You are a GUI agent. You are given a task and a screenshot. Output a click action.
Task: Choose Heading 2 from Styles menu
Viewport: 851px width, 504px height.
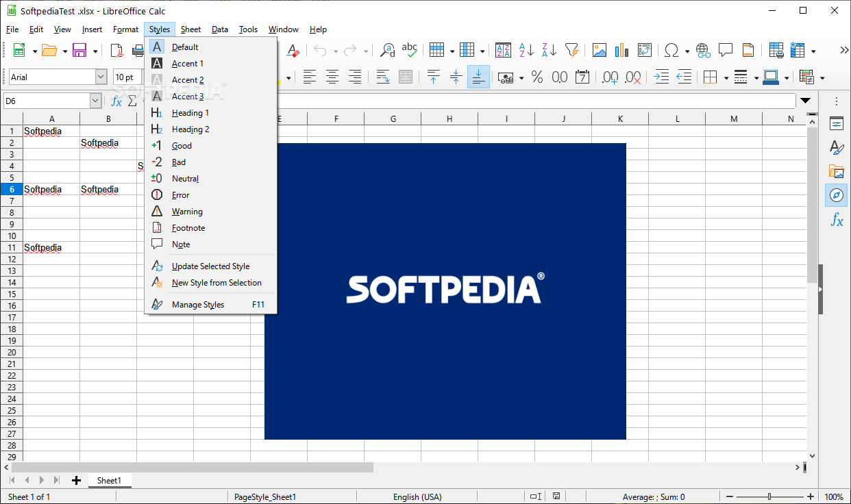211,129
